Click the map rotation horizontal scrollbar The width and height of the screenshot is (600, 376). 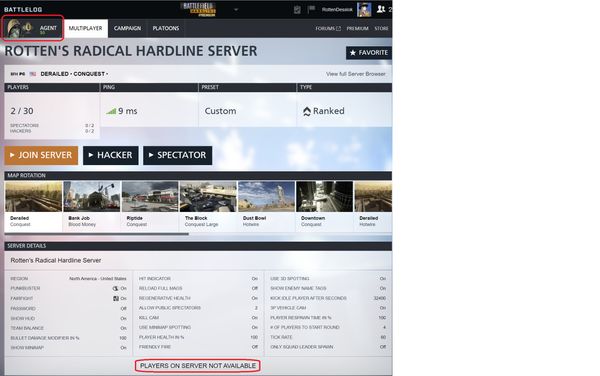point(96,234)
